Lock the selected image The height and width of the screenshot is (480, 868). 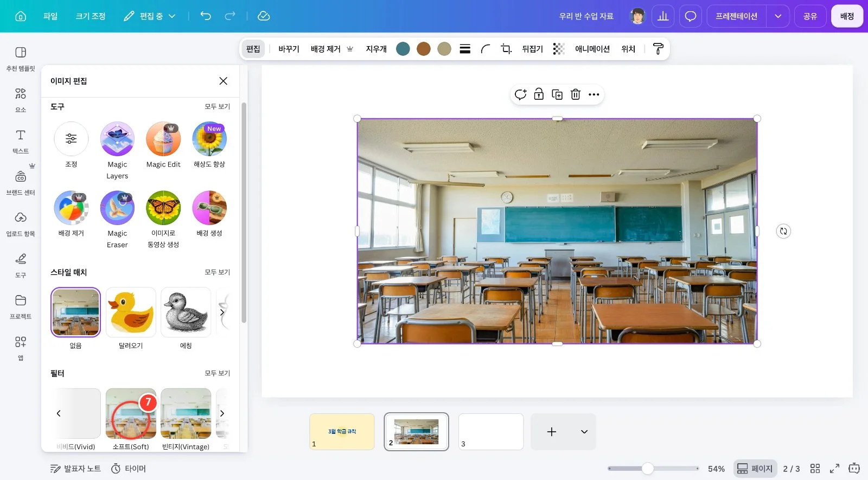pos(539,94)
